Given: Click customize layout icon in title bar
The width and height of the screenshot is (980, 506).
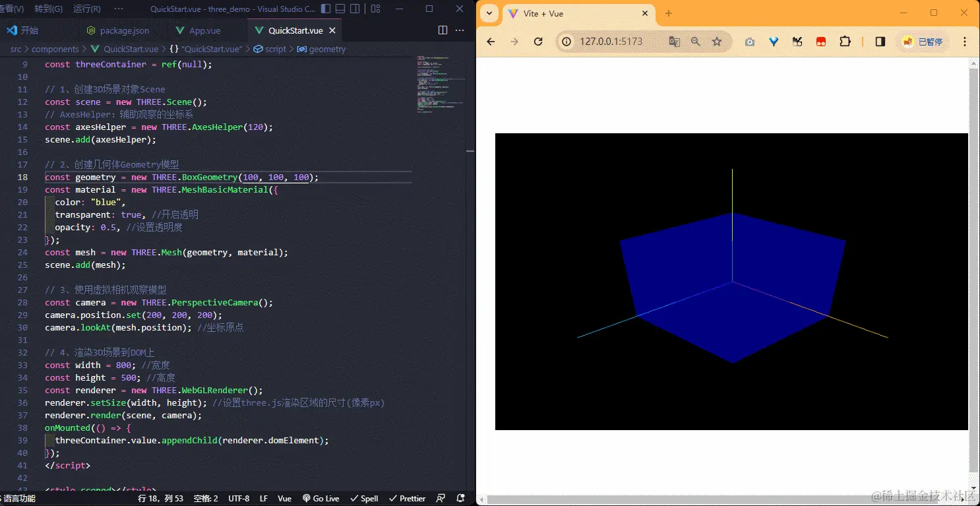Looking at the screenshot, I should coord(375,9).
